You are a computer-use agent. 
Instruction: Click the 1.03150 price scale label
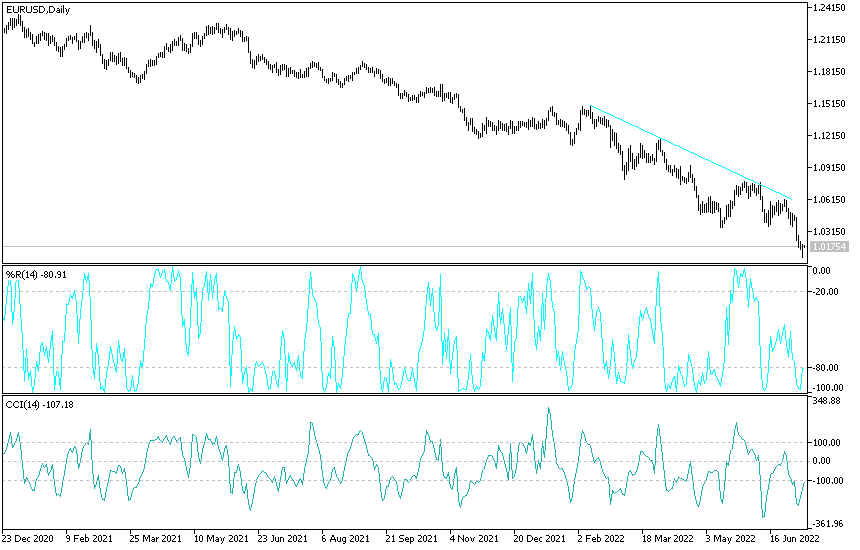[829, 231]
